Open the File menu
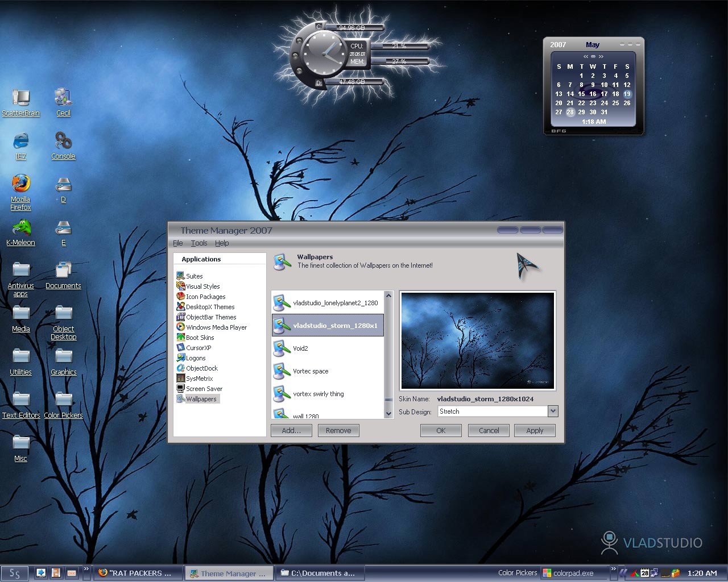The image size is (728, 582). tap(178, 243)
